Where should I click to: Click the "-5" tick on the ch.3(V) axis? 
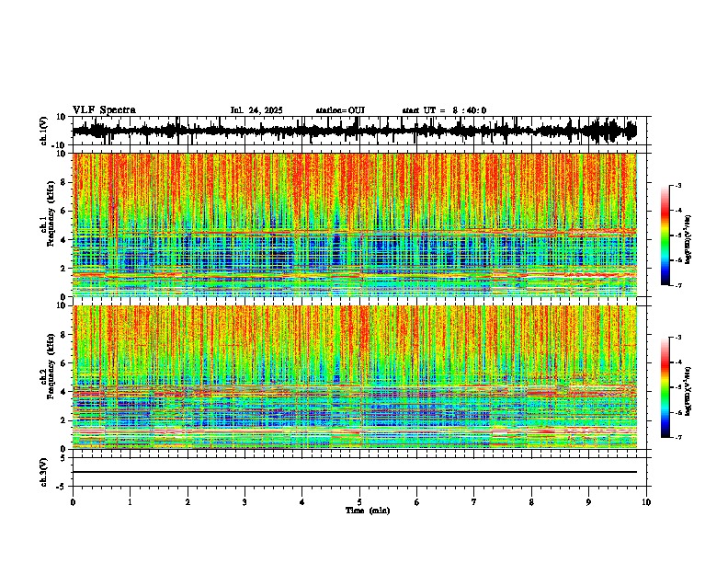pyautogui.click(x=63, y=487)
